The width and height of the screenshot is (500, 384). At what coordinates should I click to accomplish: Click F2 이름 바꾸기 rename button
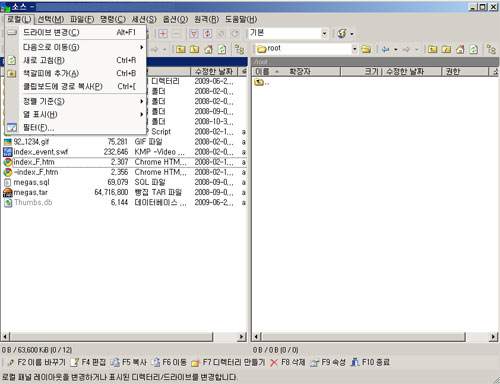pos(37,362)
